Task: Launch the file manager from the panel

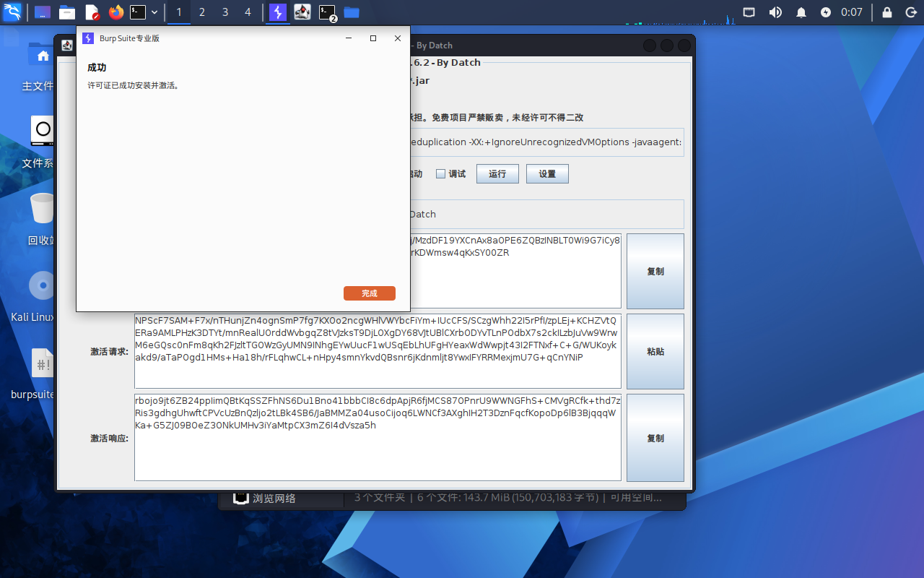Action: pos(67,12)
